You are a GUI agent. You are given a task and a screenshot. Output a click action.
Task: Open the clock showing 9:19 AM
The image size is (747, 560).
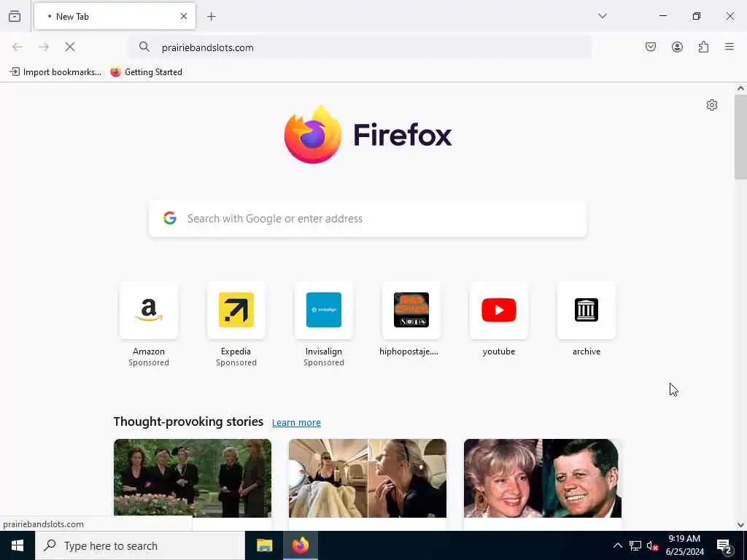point(684,545)
